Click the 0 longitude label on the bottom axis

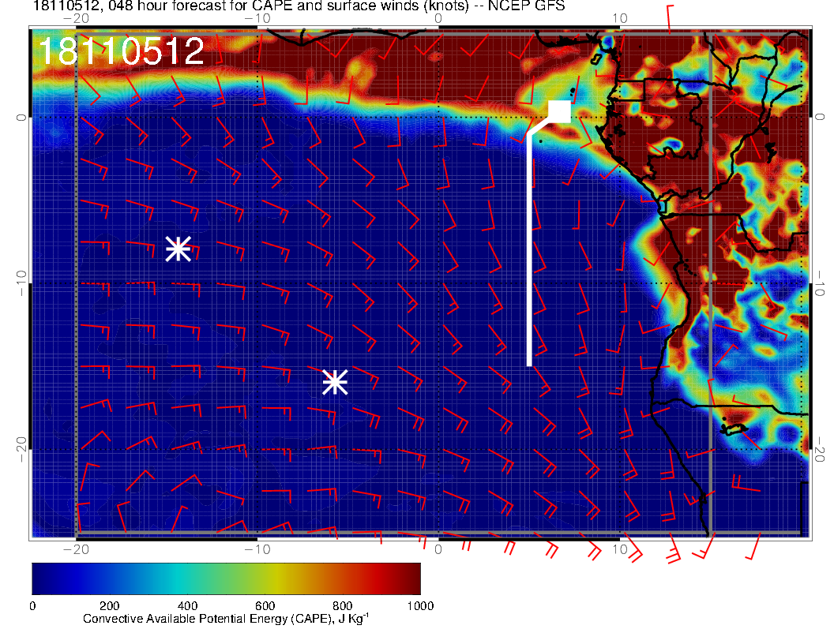coord(439,548)
